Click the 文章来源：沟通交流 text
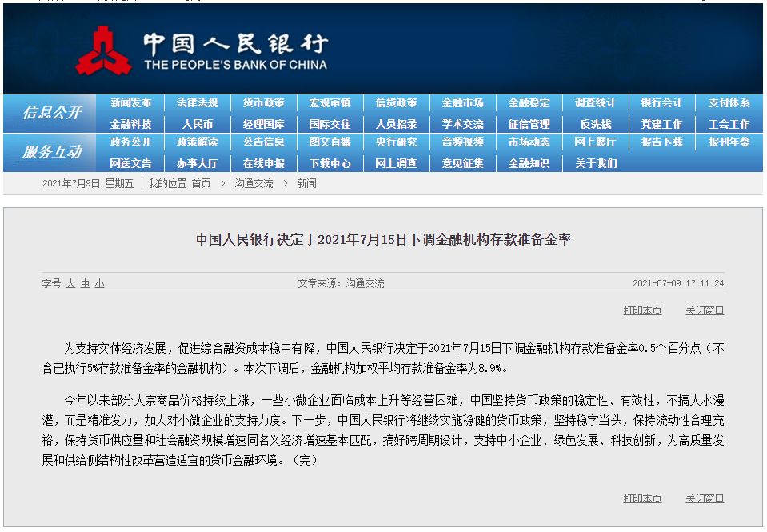This screenshot has width=767, height=532. [341, 283]
